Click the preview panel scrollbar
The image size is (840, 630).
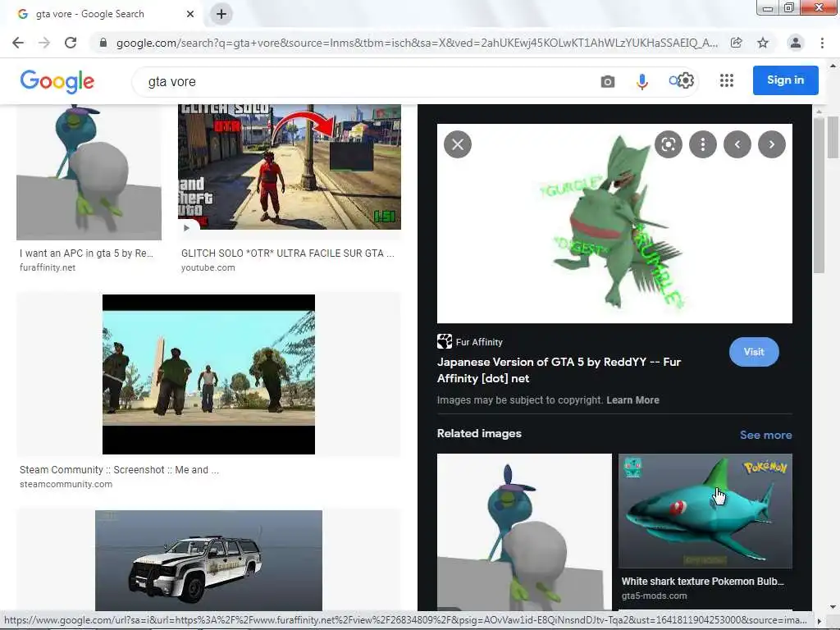click(x=819, y=195)
